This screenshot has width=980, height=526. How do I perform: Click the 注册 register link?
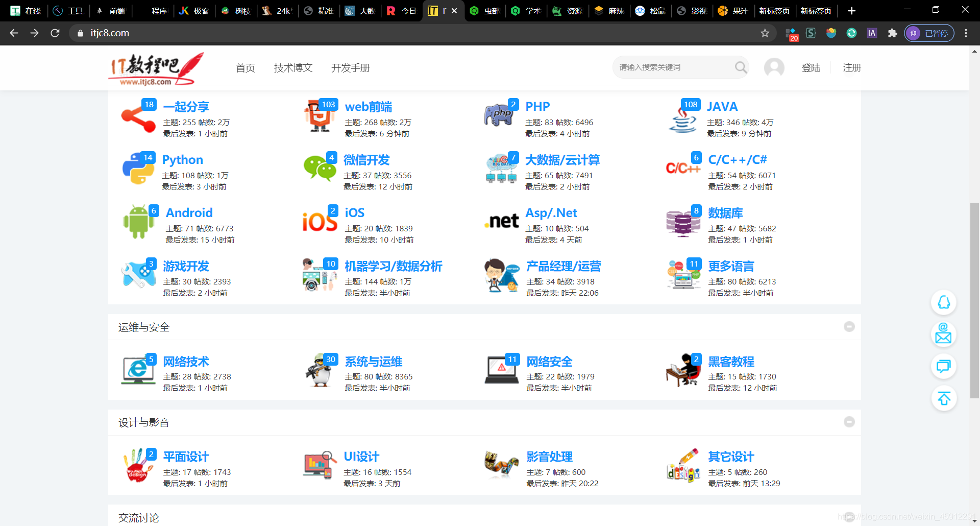pyautogui.click(x=852, y=68)
